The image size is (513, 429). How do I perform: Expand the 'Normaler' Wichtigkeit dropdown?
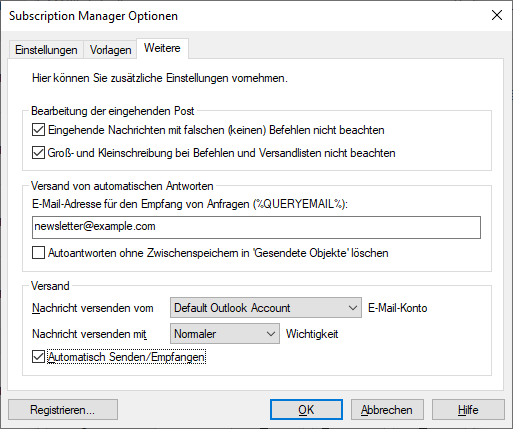[x=225, y=334]
